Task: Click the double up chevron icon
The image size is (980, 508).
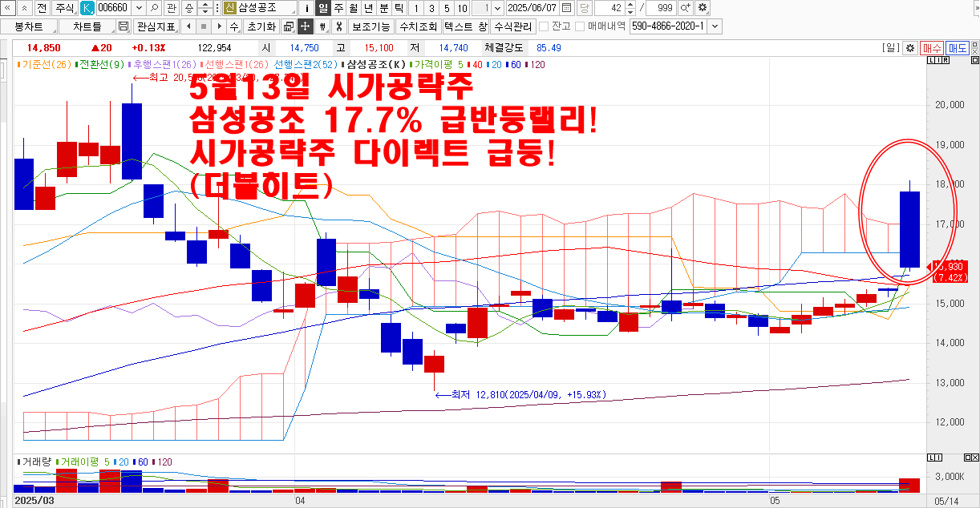Action: (x=25, y=8)
